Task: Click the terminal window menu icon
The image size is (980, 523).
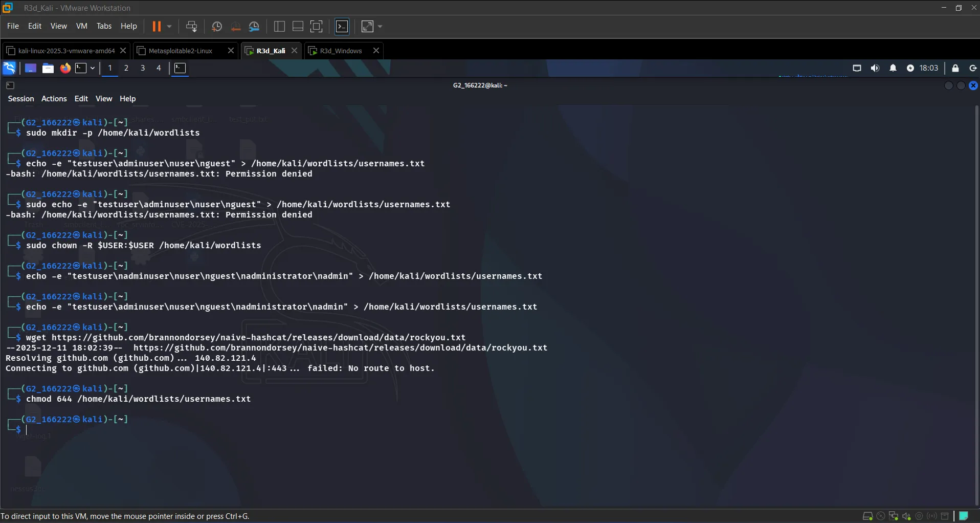Action: 10,85
